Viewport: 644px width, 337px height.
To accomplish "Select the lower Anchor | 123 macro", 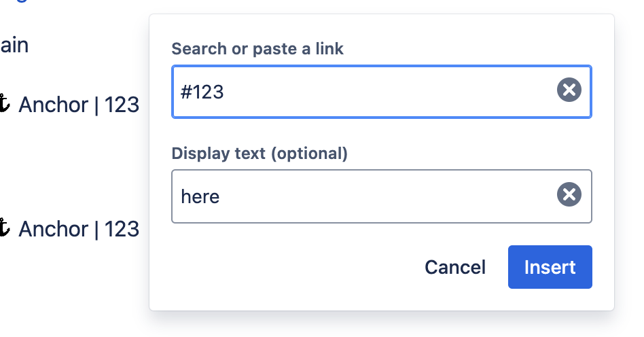I will [x=78, y=229].
